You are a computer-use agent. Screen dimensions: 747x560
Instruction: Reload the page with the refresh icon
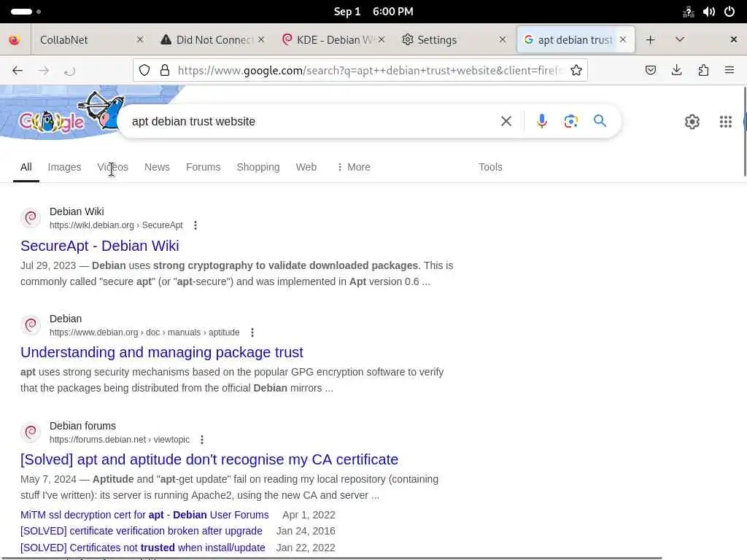tap(69, 71)
